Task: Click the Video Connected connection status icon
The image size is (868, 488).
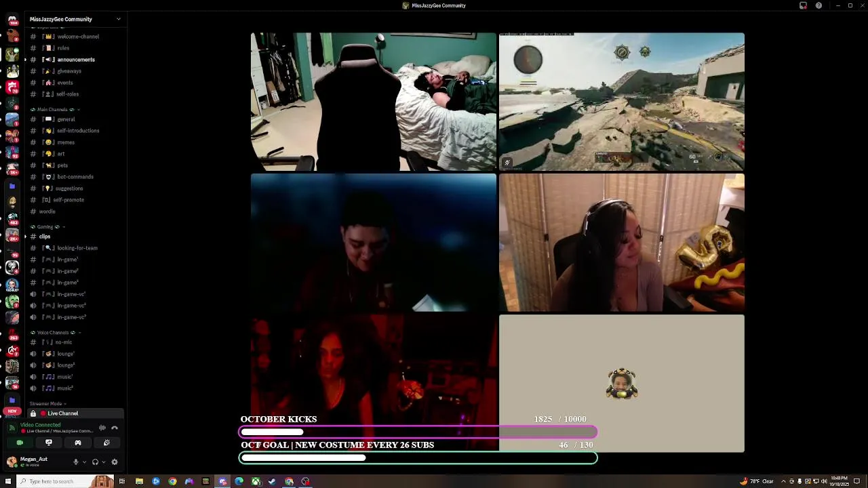Action: click(12, 428)
